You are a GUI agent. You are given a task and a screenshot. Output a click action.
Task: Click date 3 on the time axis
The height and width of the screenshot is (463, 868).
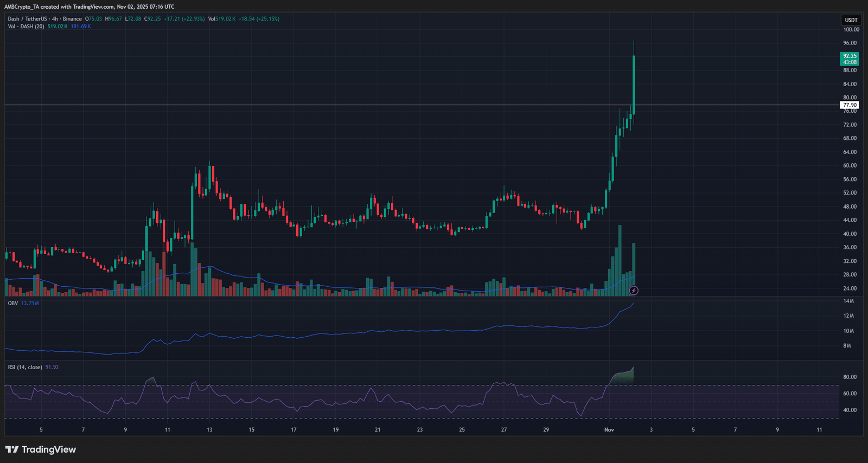[x=651, y=430]
